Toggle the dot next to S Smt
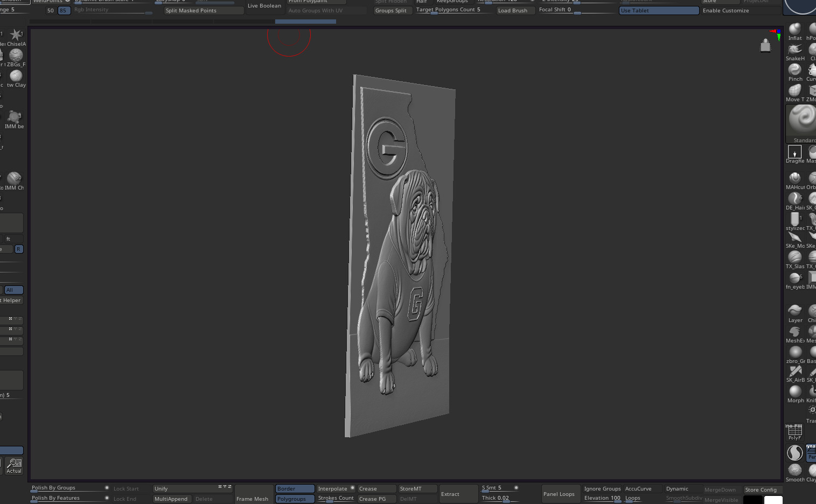This screenshot has width=816, height=504. point(516,488)
